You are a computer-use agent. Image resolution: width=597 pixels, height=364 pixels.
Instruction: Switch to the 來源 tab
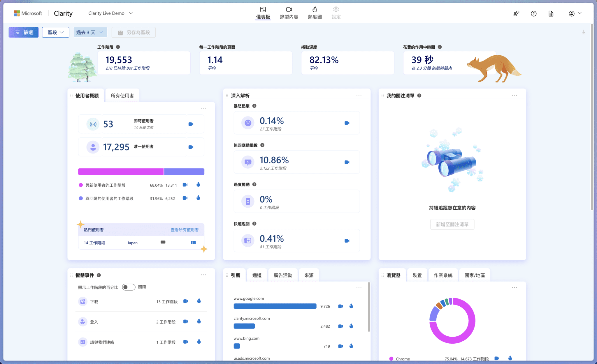click(309, 275)
